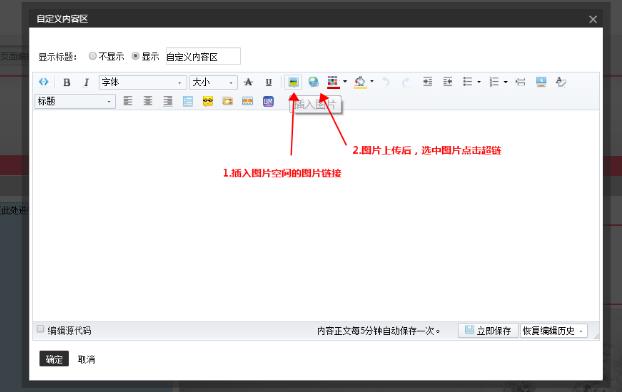The image size is (622, 392).
Task: Click the undo arrow icon
Action: 386,82
